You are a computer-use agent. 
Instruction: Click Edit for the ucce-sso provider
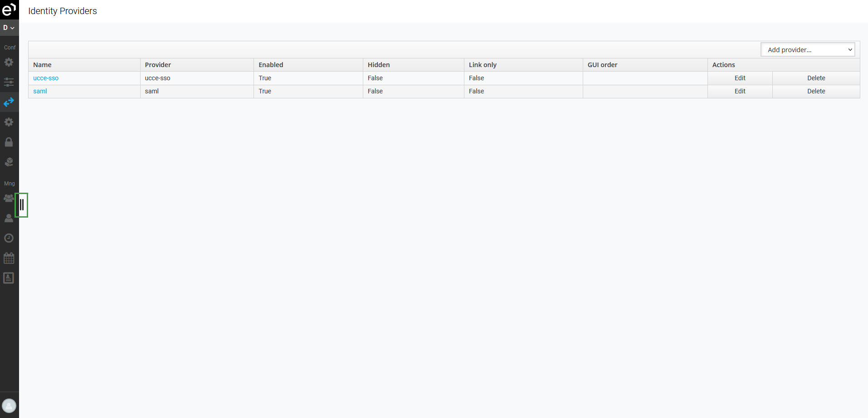(740, 78)
